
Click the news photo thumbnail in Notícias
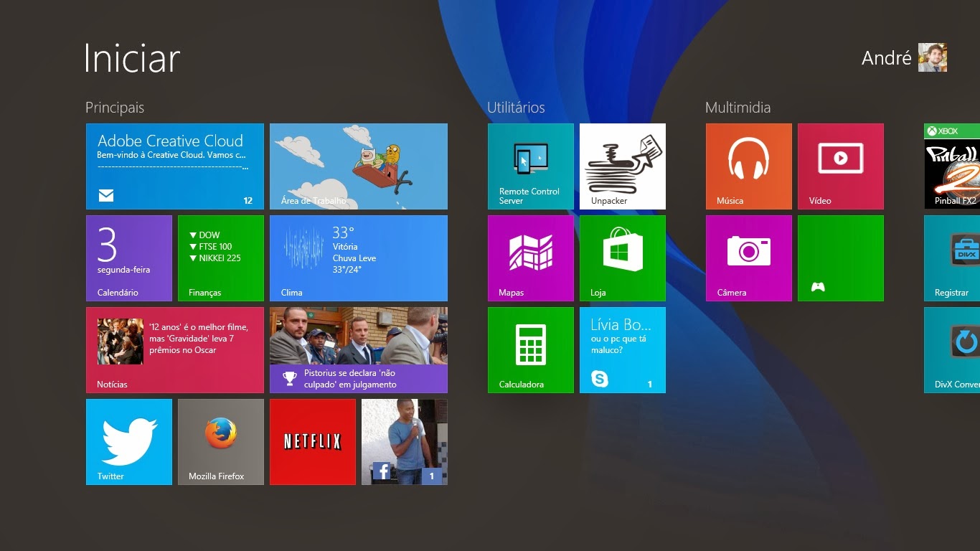point(121,342)
